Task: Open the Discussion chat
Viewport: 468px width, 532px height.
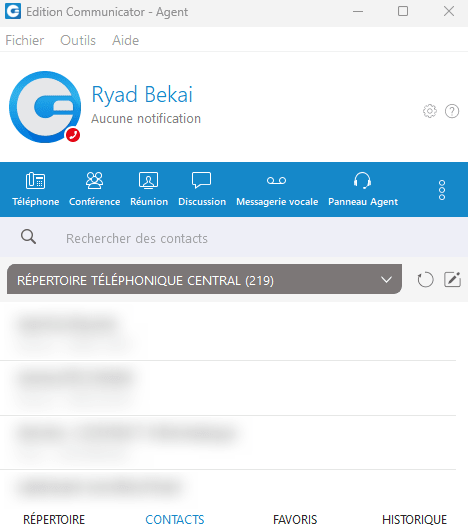Action: pos(202,189)
